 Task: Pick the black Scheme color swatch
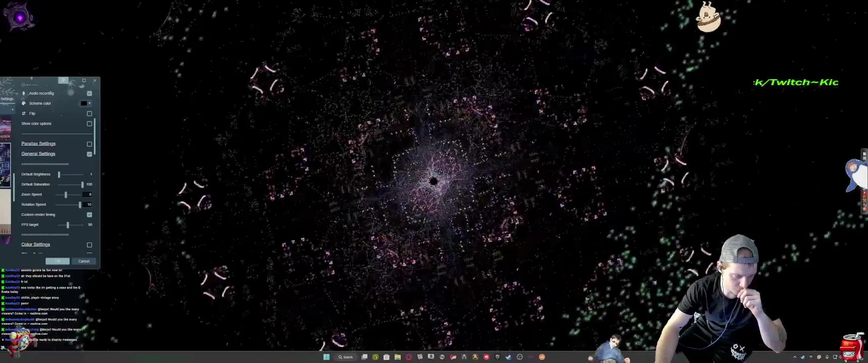point(84,103)
